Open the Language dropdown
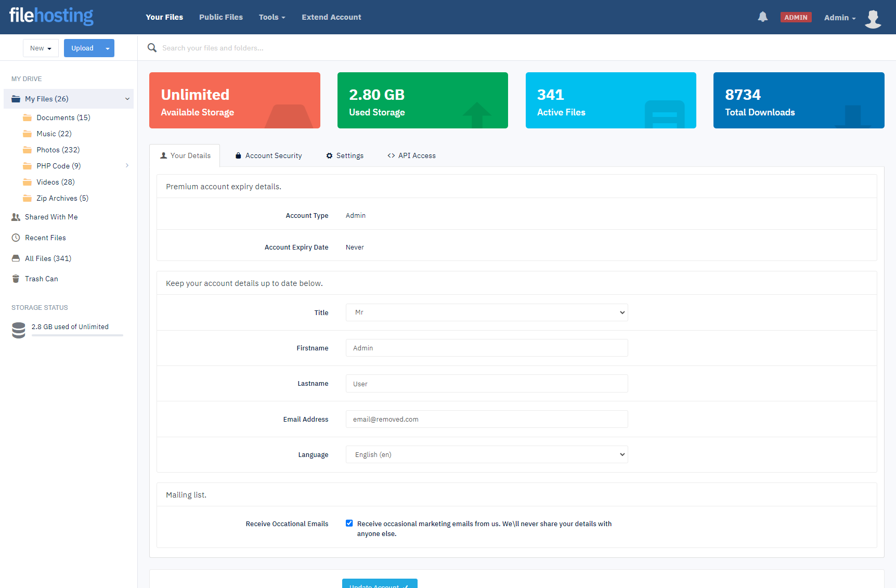896x588 pixels. (486, 454)
